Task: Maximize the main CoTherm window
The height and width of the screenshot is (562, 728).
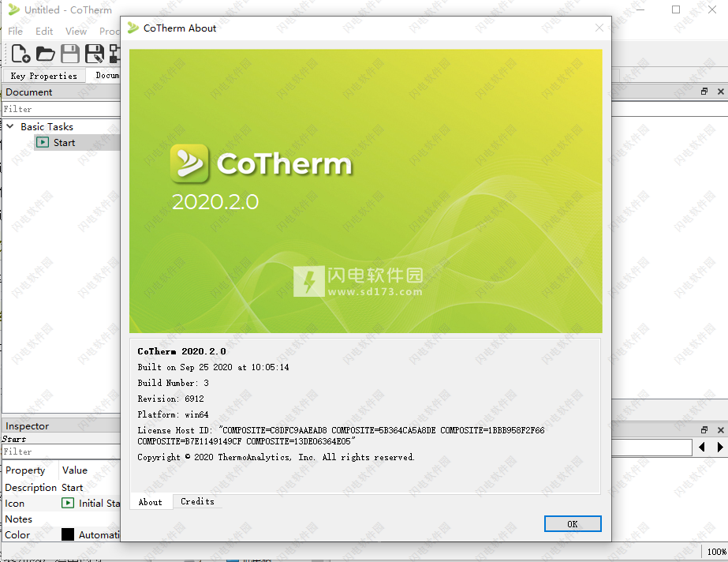Action: click(x=676, y=9)
